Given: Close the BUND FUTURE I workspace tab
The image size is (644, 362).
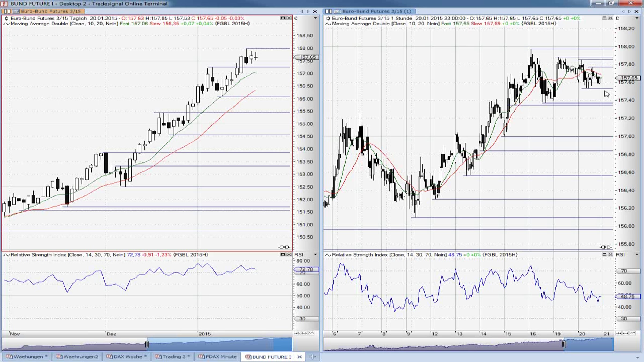Looking at the screenshot, I should click(x=300, y=357).
